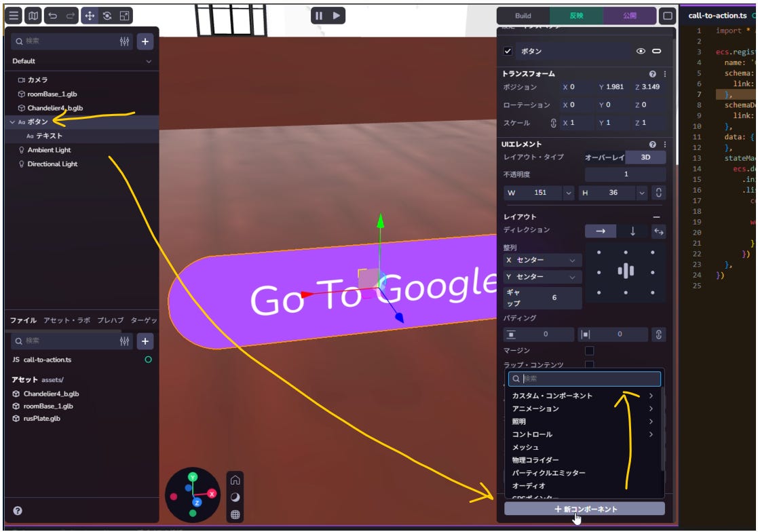Click the Build button

[x=523, y=16]
